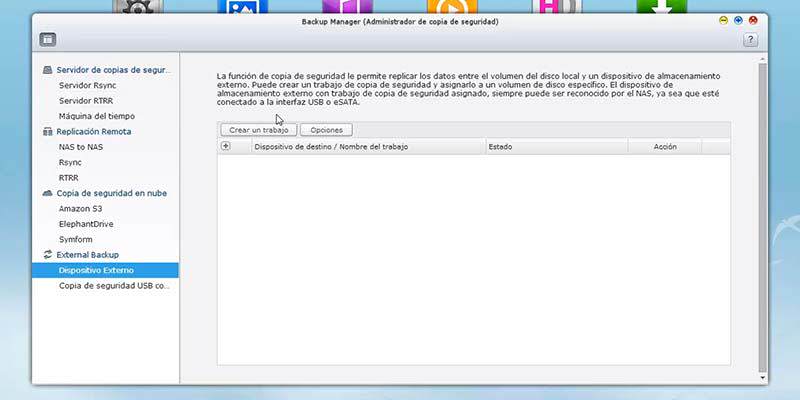800x400 pixels.
Task: Open the purple music desktop icon behind window
Action: 347,7
